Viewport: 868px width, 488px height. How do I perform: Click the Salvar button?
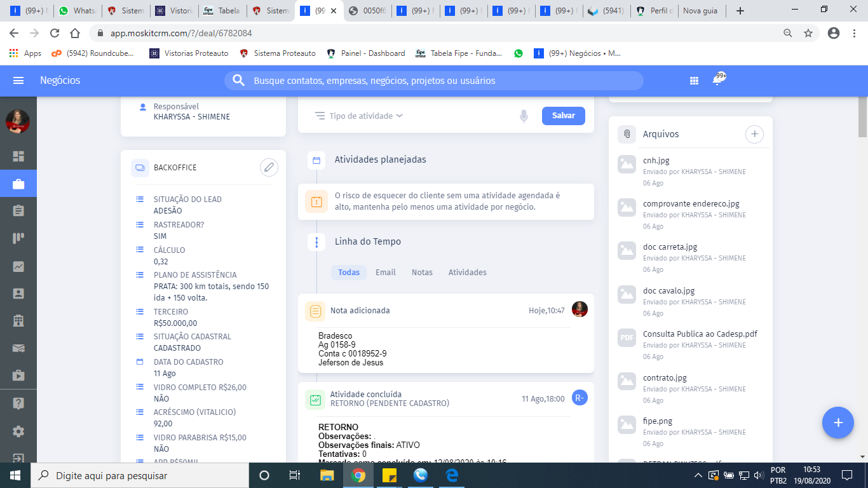coord(563,116)
